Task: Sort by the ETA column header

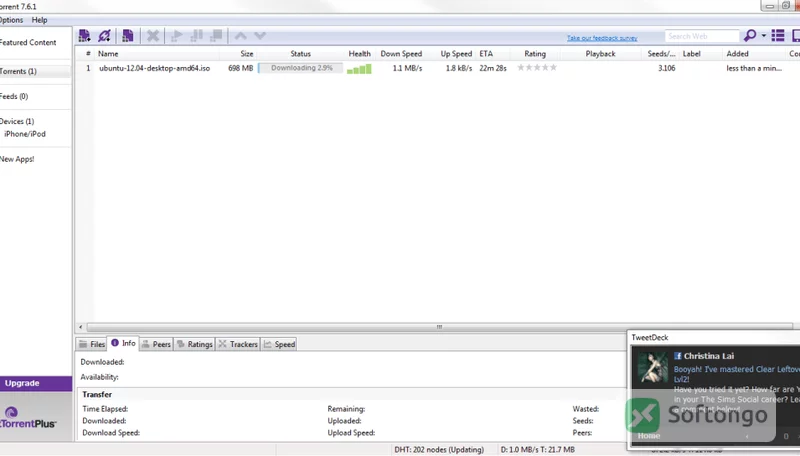Action: click(x=486, y=54)
